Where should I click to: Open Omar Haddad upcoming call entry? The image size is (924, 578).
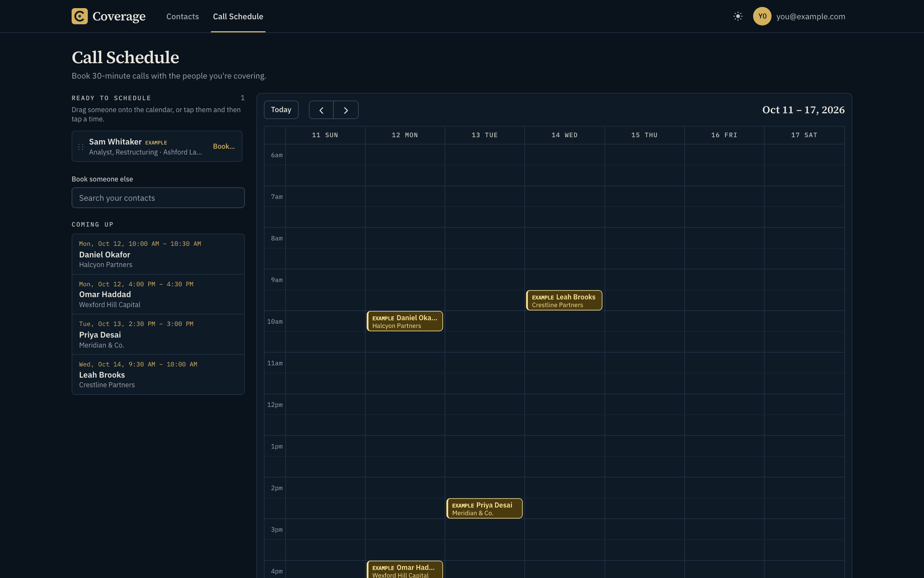click(x=158, y=294)
